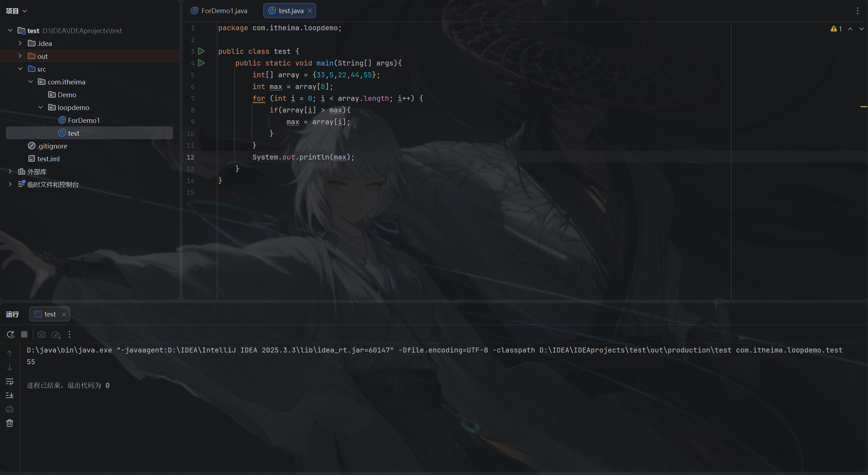The image size is (868, 475).
Task: Click the 'int max = array[0];' line
Action: tap(293, 87)
